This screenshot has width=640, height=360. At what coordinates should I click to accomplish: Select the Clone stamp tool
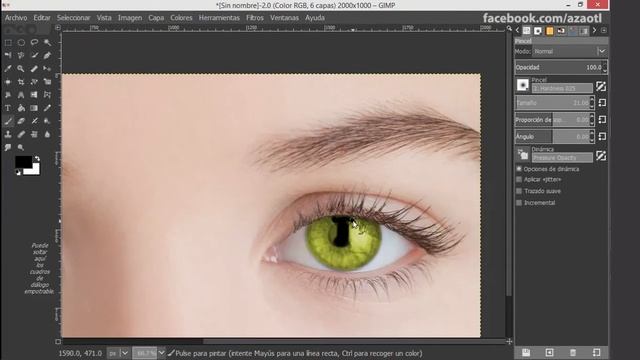click(x=8, y=134)
